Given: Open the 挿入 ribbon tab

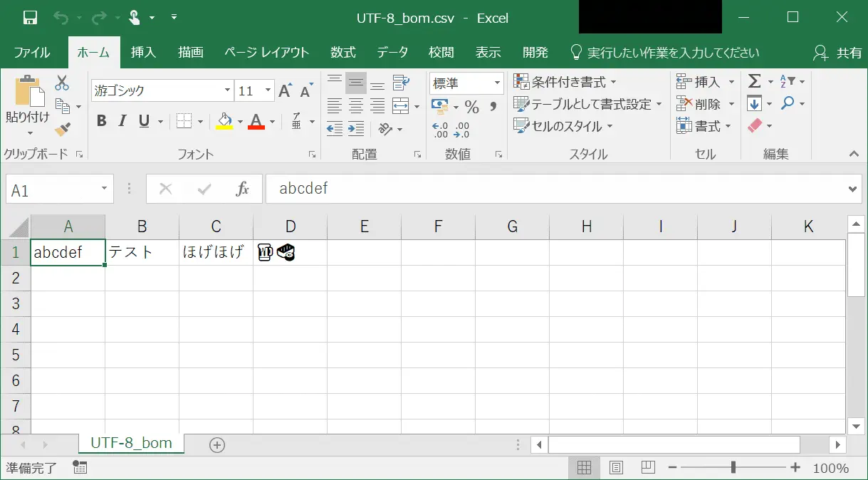Looking at the screenshot, I should (x=143, y=53).
